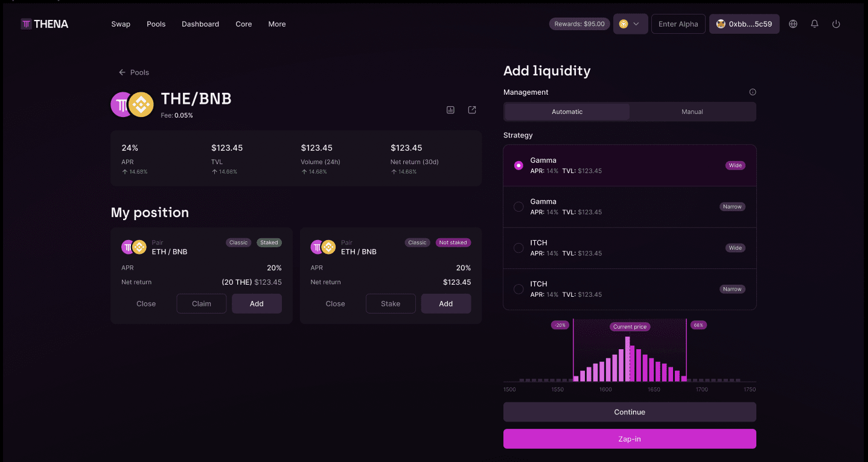Image resolution: width=868 pixels, height=462 pixels.
Task: Go to Dashboard
Action: pyautogui.click(x=200, y=24)
